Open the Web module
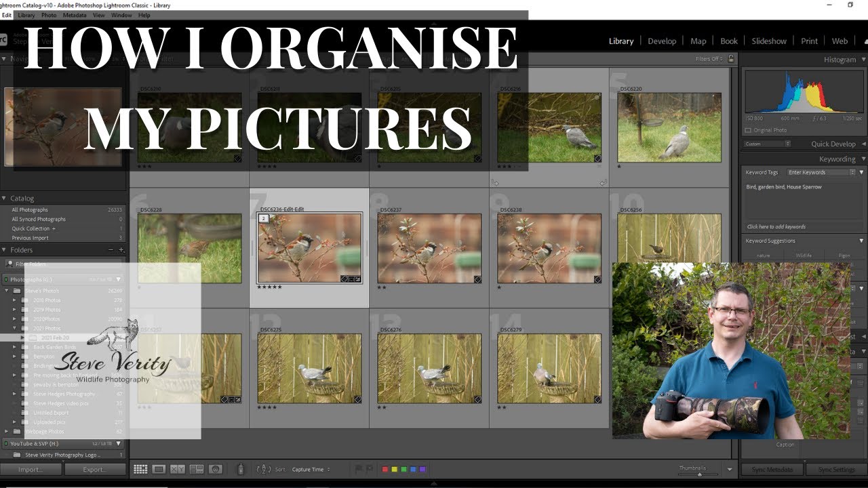868x488 pixels. 840,41
